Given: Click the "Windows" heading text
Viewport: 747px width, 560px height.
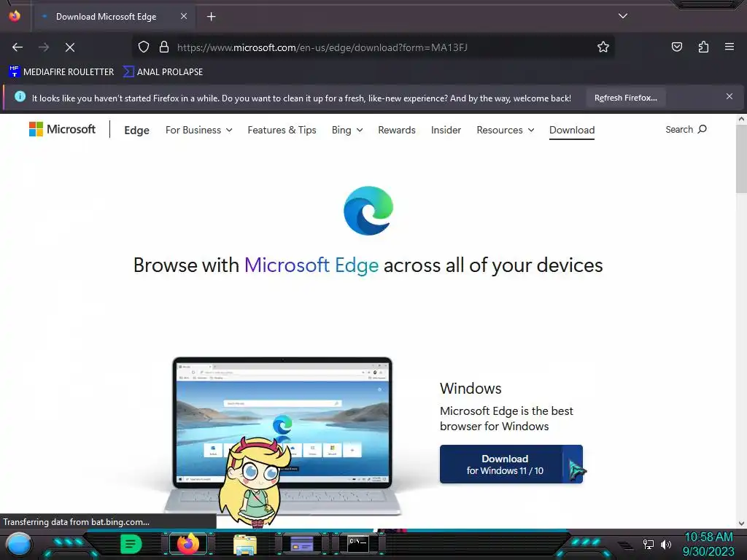Looking at the screenshot, I should coord(471,389).
